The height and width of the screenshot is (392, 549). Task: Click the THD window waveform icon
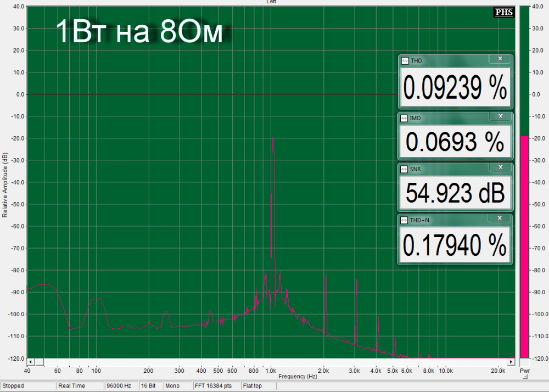(405, 60)
